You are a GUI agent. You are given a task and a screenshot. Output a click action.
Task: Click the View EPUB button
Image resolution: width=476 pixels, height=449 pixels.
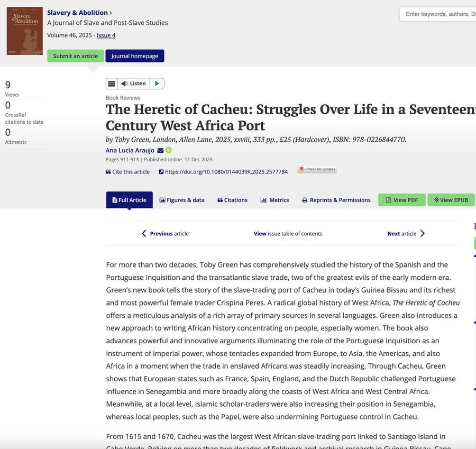click(451, 200)
